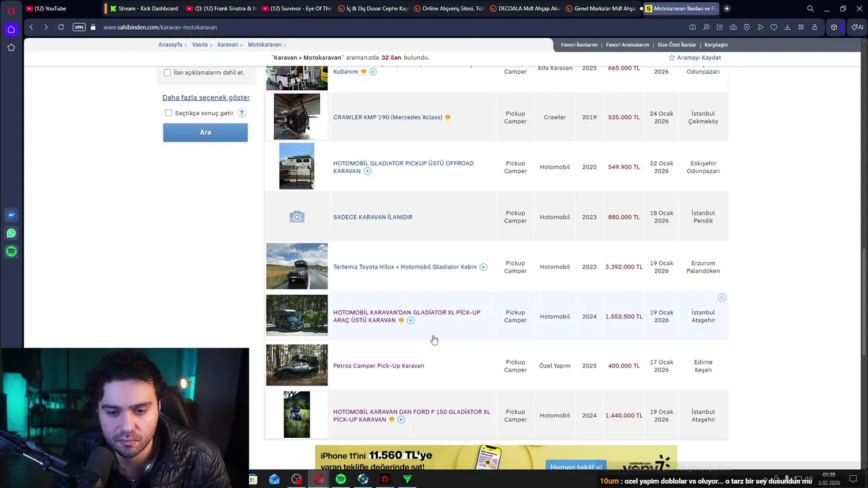Switch to Online Alışveriş Sitesi tab
This screenshot has width=868, height=488.
coord(448,9)
